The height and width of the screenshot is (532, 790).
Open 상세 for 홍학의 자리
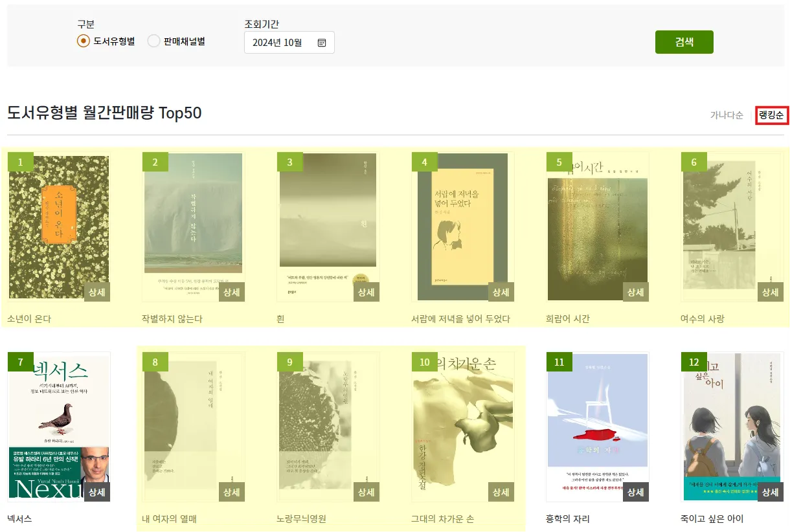pos(636,492)
